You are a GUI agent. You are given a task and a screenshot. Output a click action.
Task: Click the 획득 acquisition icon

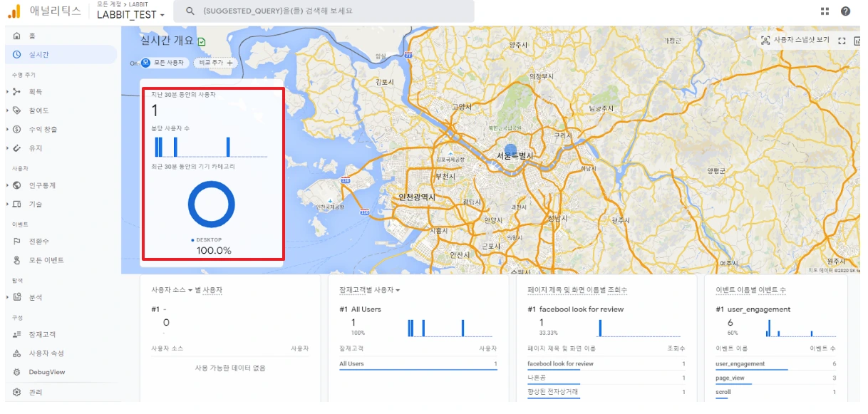tap(17, 91)
